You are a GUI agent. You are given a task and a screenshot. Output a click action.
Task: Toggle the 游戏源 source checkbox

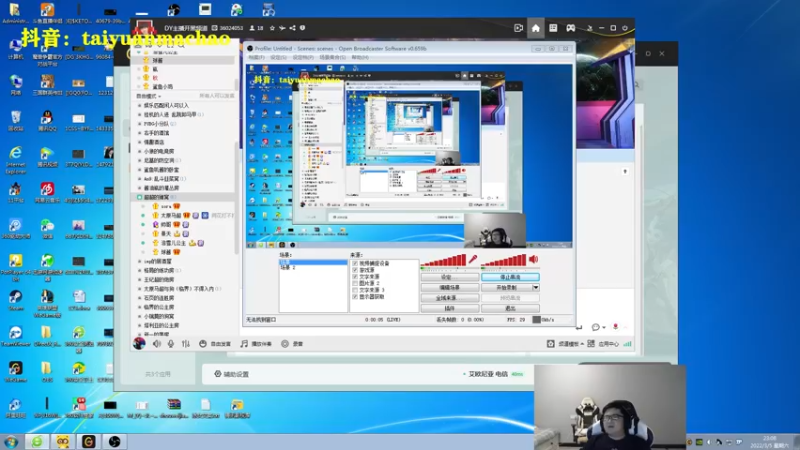tap(355, 270)
